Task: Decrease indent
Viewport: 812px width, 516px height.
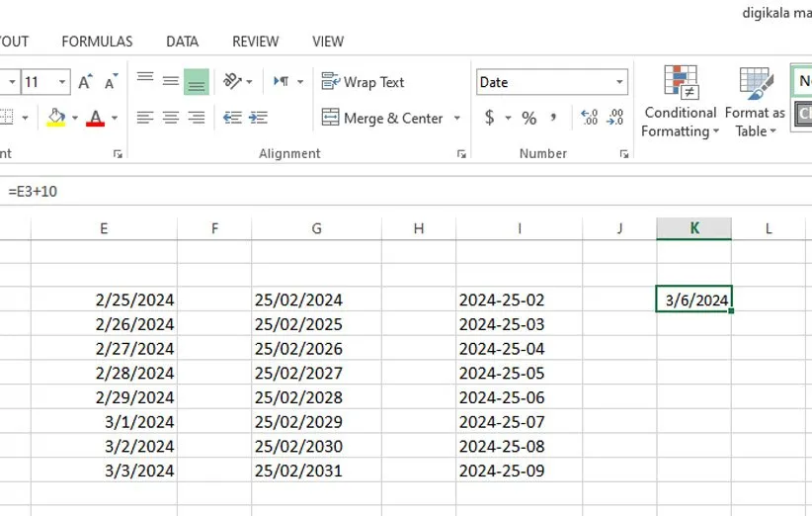Action: click(x=232, y=118)
